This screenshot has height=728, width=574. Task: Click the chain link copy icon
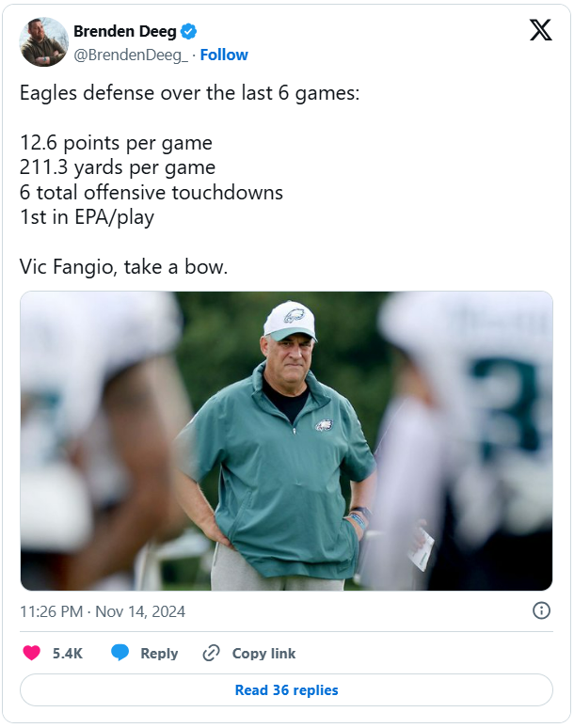coord(212,653)
